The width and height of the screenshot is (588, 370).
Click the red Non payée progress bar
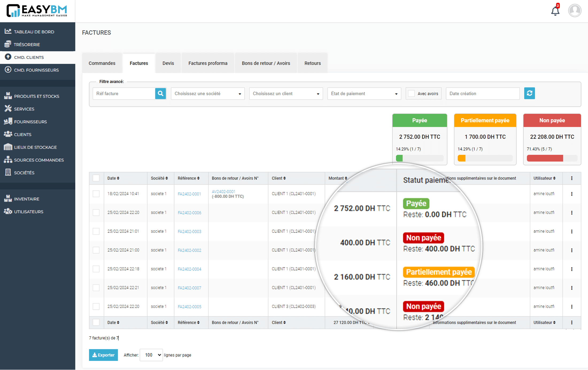tap(552, 158)
